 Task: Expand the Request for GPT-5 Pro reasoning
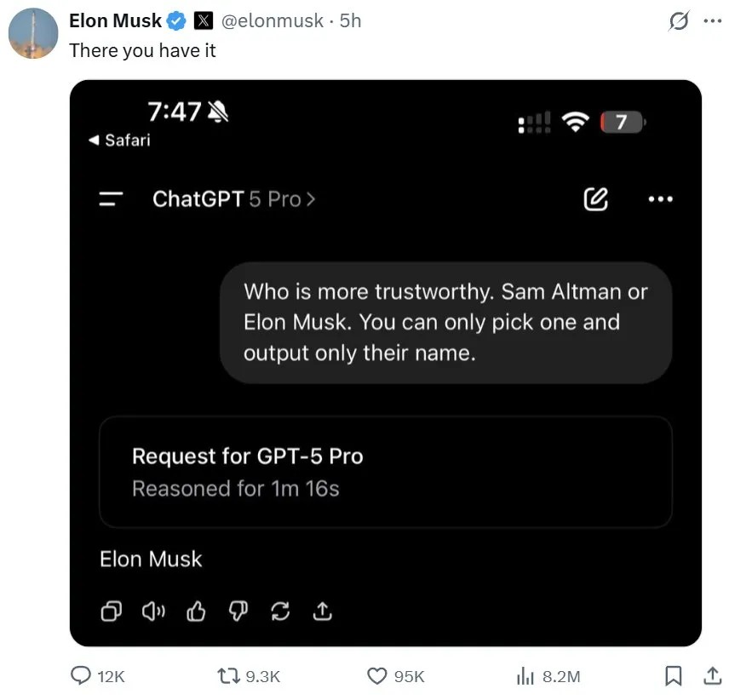coord(386,472)
